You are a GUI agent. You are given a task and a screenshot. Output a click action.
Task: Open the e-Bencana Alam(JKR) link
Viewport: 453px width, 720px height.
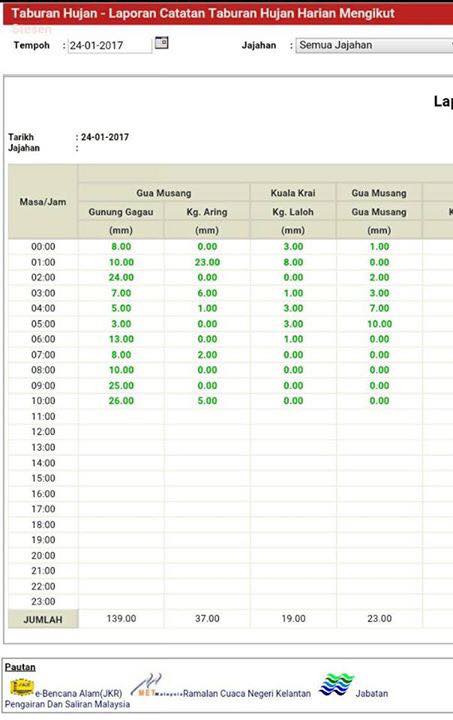(x=79, y=693)
